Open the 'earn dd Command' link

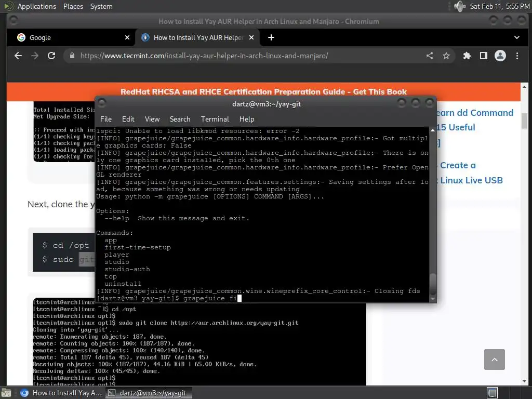click(x=475, y=113)
